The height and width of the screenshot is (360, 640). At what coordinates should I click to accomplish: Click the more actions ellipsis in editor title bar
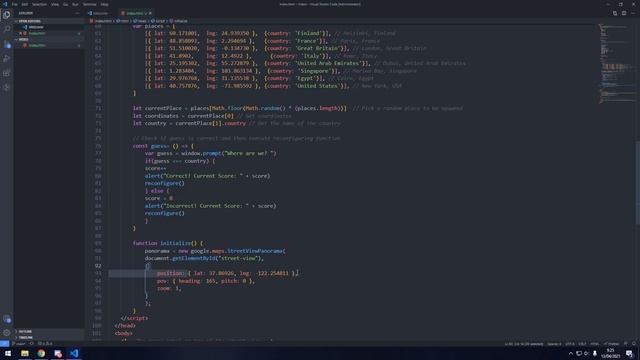pos(633,13)
